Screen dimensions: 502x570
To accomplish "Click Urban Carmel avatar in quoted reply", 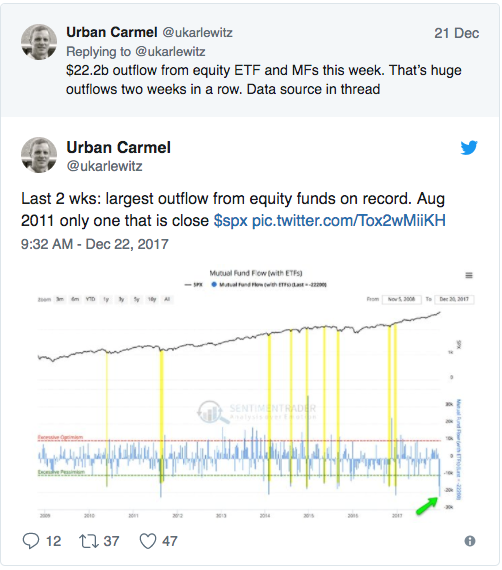I will pyautogui.click(x=39, y=42).
